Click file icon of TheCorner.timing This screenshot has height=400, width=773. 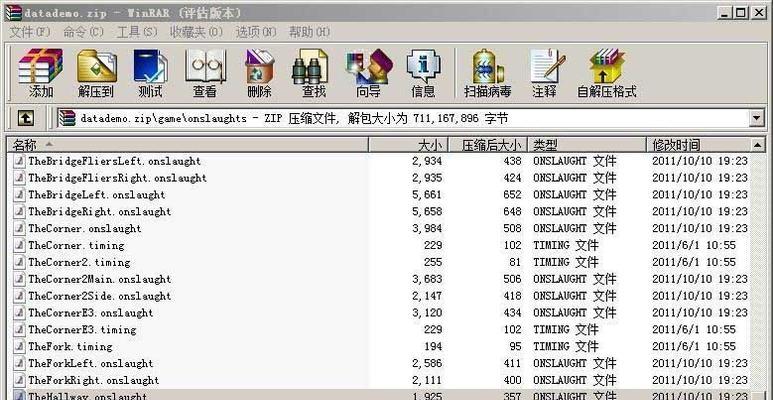pos(19,246)
